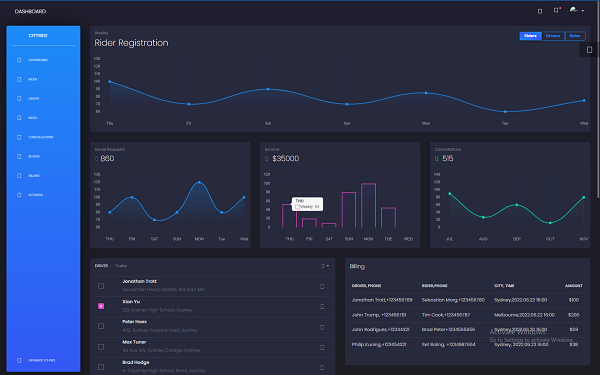The height and width of the screenshot is (375, 600).
Task: Expand the user profile dropdown caret
Action: pyautogui.click(x=583, y=11)
